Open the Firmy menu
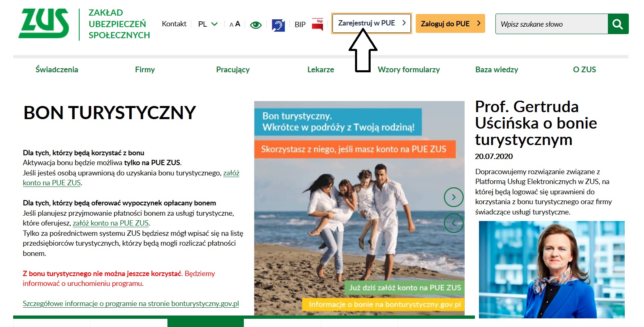This screenshot has height=327, width=644. coord(145,69)
